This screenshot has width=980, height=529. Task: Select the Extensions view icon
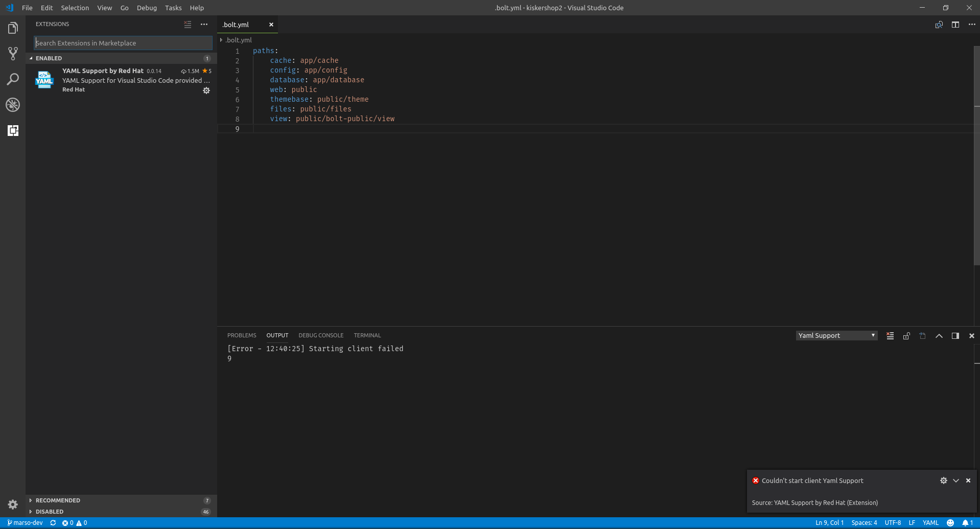coord(13,130)
